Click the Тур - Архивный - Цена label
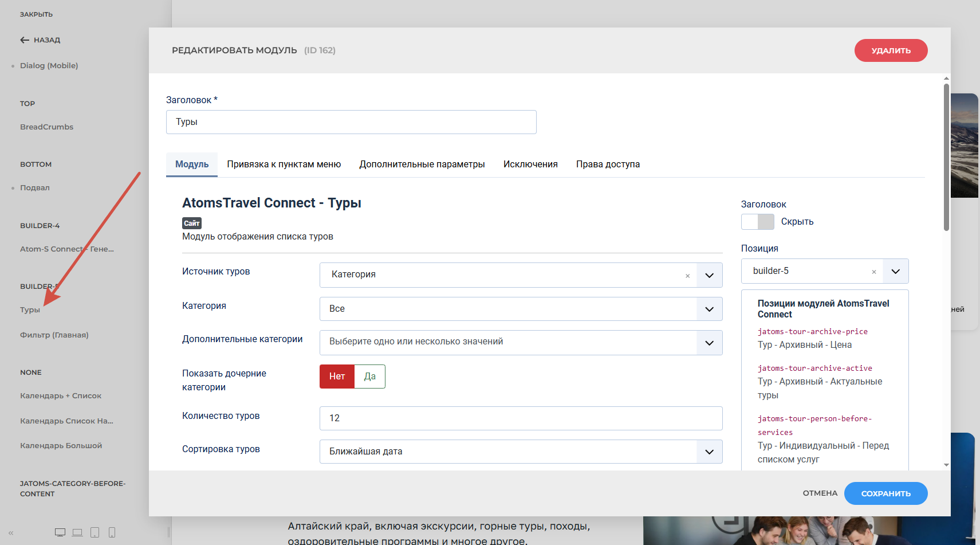This screenshot has height=545, width=980. [x=804, y=345]
